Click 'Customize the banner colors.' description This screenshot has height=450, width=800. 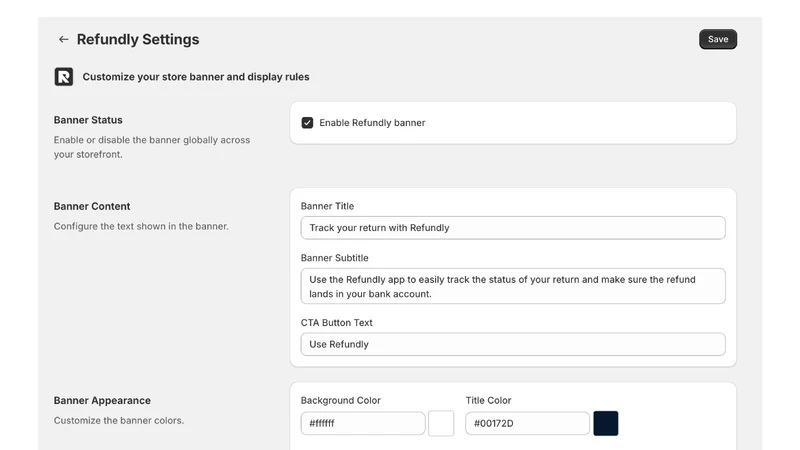pos(119,420)
